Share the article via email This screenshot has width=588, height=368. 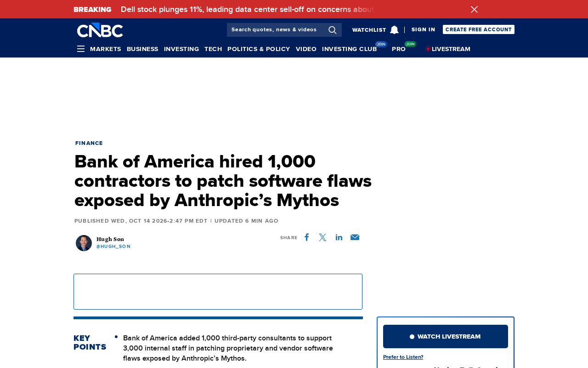355,237
